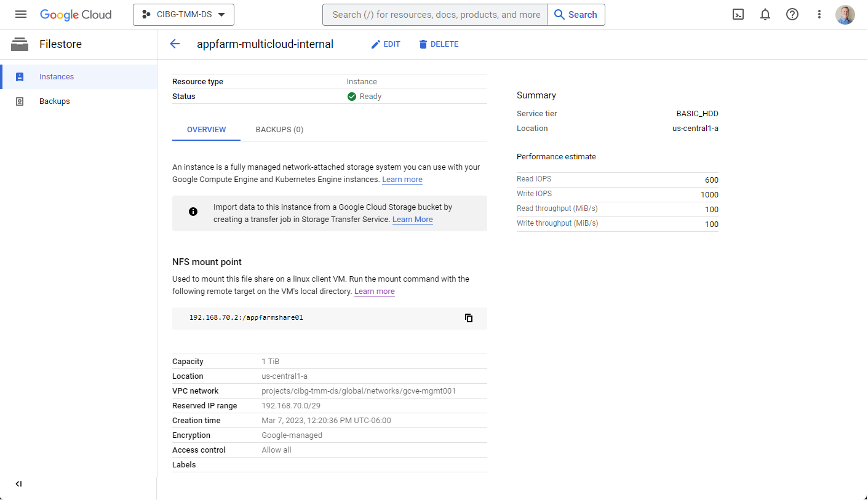The width and height of the screenshot is (868, 500).
Task: Open the help question mark menu
Action: point(792,15)
